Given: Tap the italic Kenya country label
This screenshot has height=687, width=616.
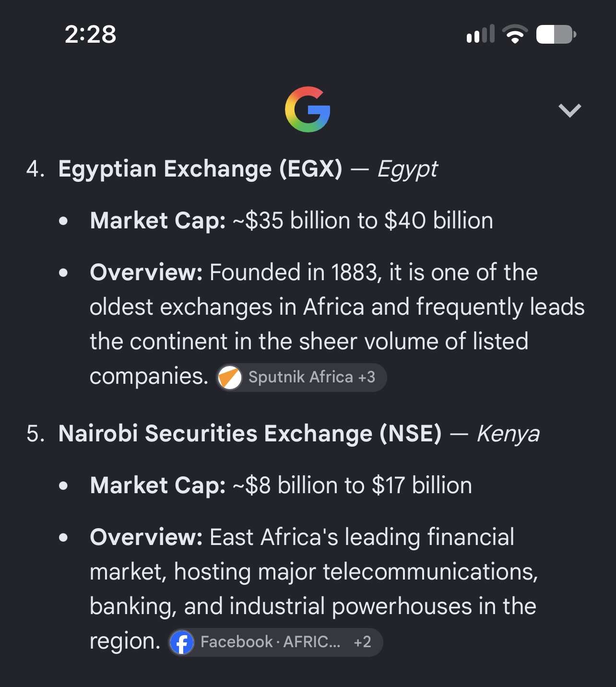Looking at the screenshot, I should tap(509, 434).
